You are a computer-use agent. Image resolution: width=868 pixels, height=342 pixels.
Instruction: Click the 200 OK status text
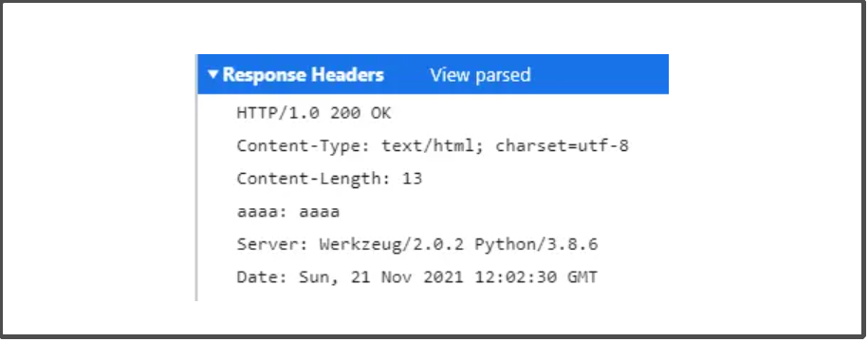pos(360,113)
